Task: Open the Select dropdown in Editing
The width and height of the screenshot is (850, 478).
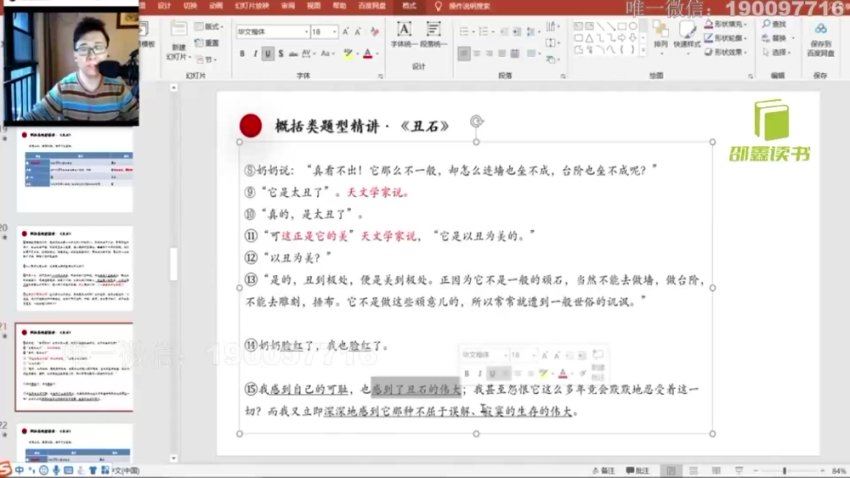Action: pos(778,52)
